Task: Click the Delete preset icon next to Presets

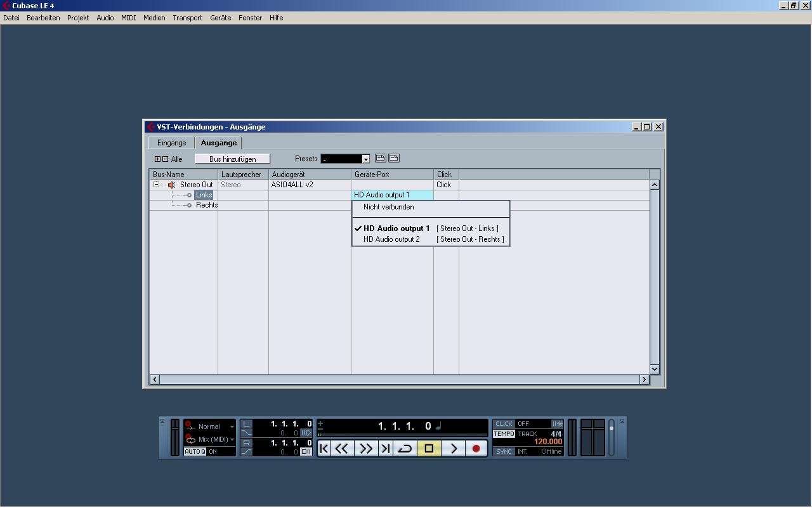Action: pyautogui.click(x=393, y=158)
